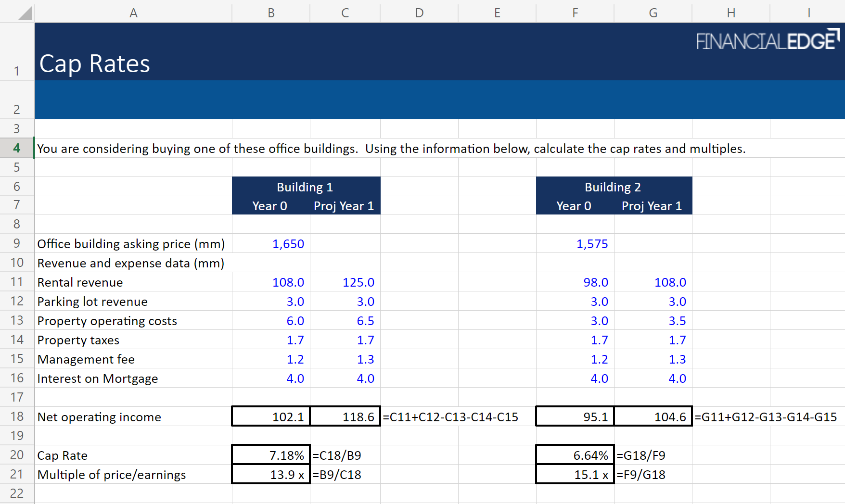The height and width of the screenshot is (504, 845).
Task: Click the 13.9 x multiple cell
Action: click(x=270, y=474)
